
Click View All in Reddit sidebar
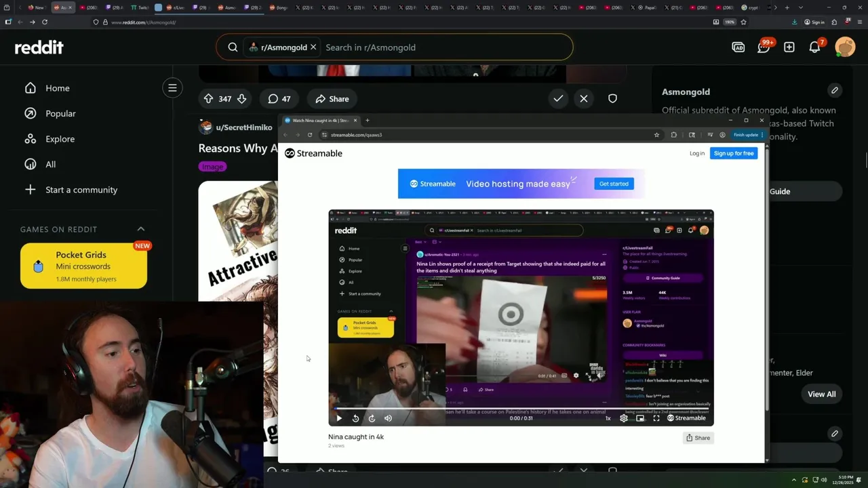821,394
